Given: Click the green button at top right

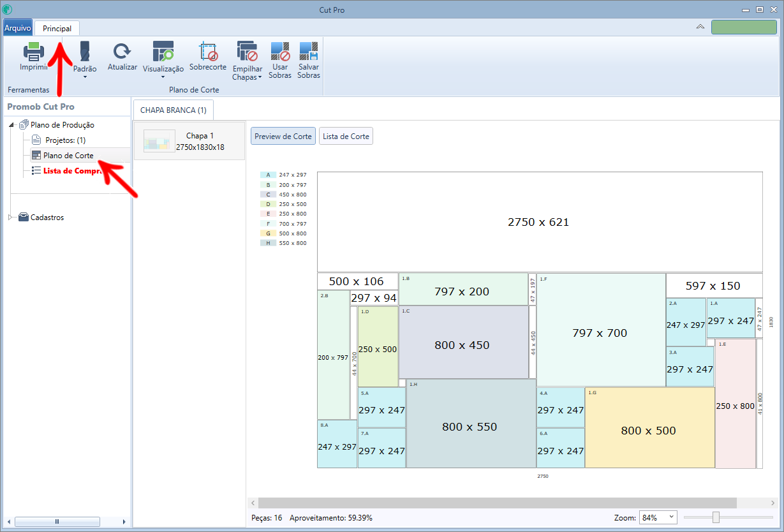Looking at the screenshot, I should [x=744, y=27].
